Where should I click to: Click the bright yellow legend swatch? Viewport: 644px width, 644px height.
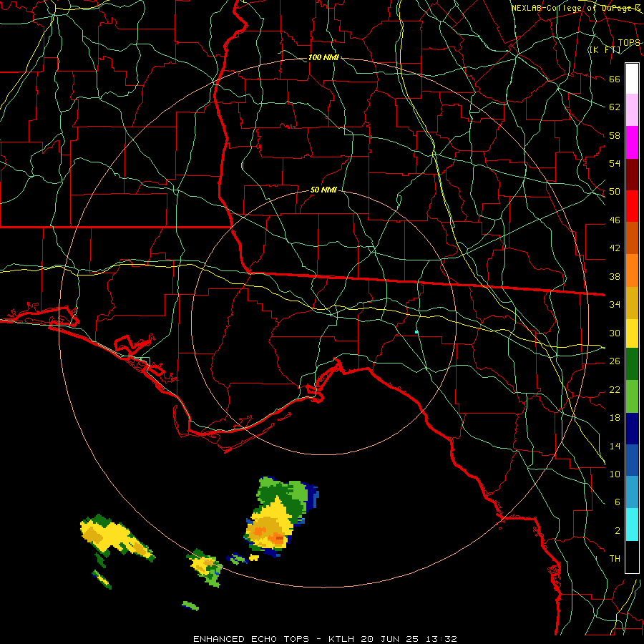[x=632, y=333]
